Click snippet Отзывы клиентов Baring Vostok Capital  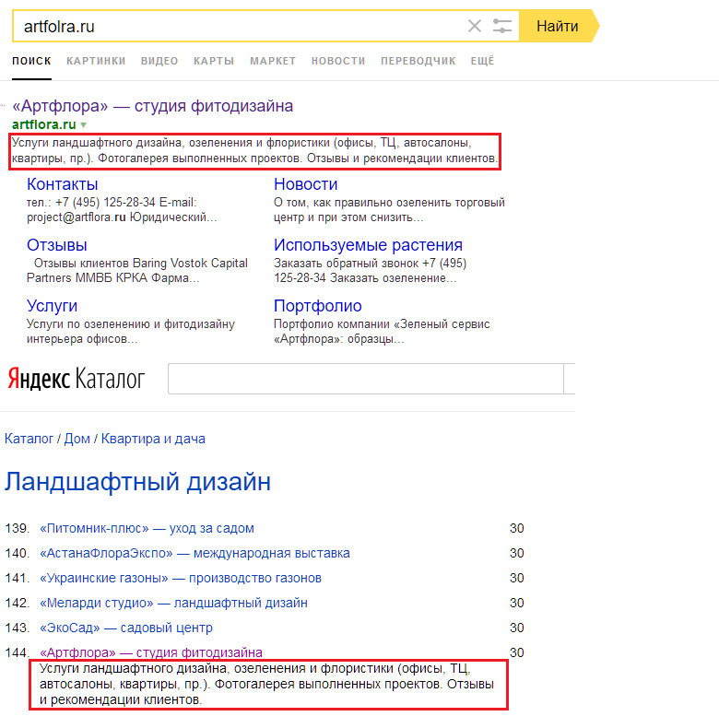(x=137, y=271)
